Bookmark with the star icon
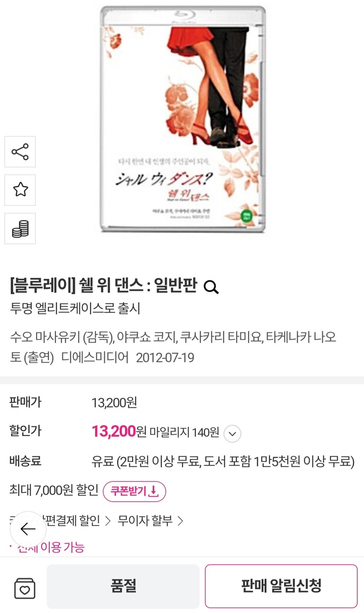 pyautogui.click(x=20, y=190)
